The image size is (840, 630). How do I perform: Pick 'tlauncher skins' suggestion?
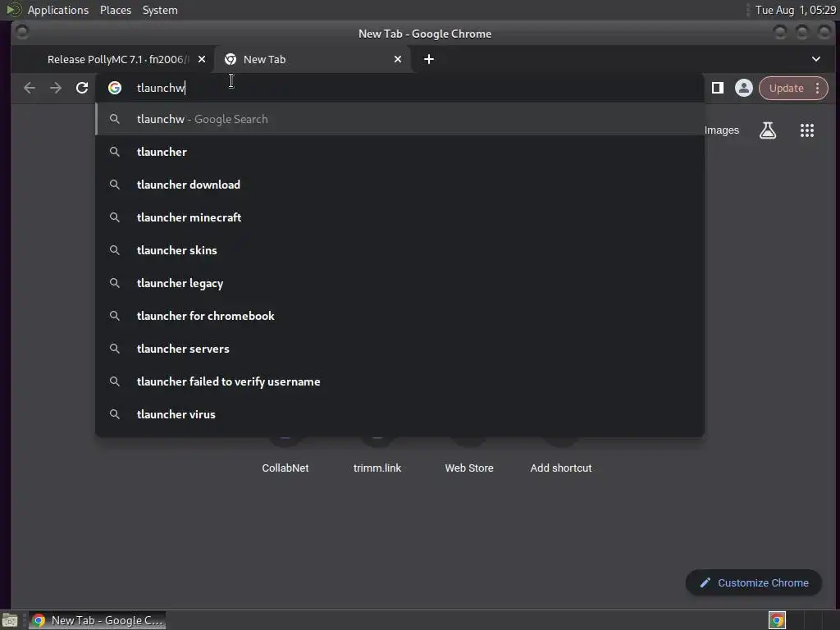[x=399, y=250]
